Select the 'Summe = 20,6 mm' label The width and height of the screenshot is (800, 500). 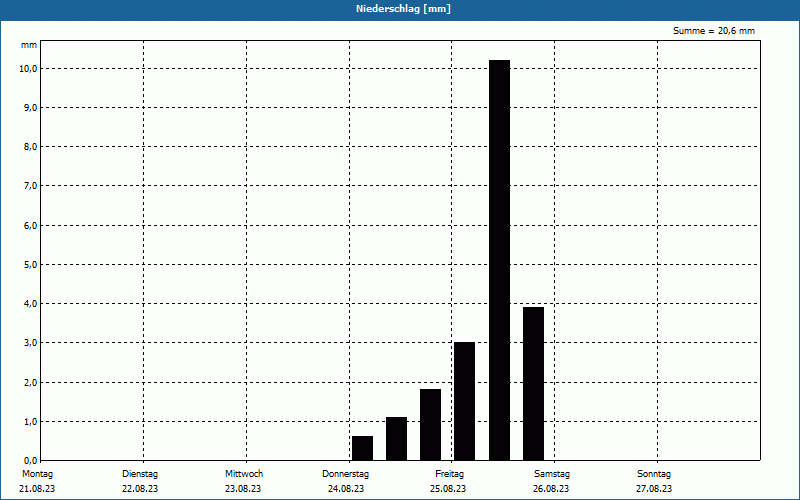click(714, 31)
